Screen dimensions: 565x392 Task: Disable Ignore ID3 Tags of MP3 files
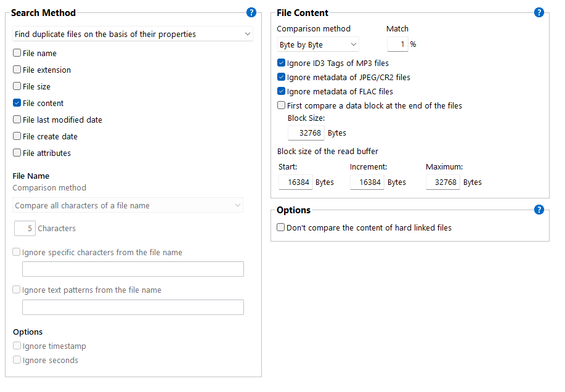(x=282, y=63)
